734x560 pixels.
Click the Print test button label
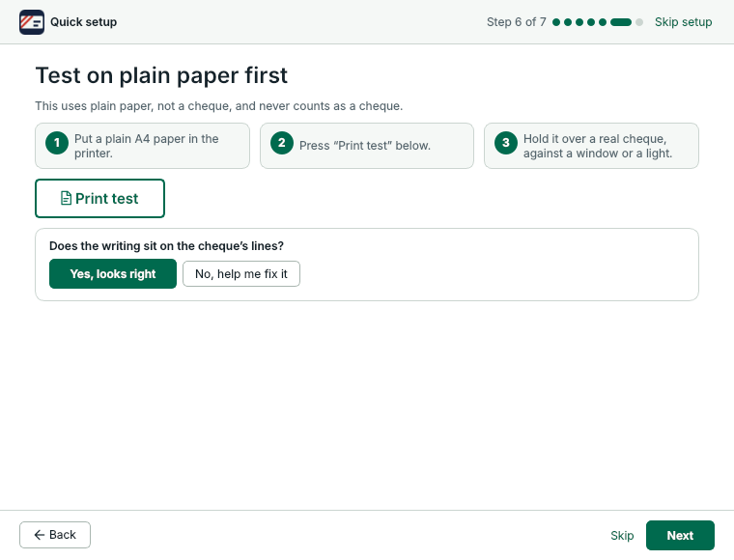(107, 198)
